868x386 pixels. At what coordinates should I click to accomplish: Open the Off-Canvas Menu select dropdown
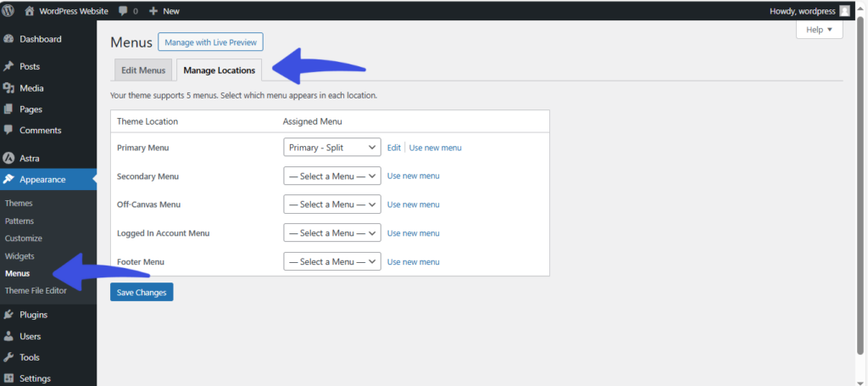tap(332, 204)
